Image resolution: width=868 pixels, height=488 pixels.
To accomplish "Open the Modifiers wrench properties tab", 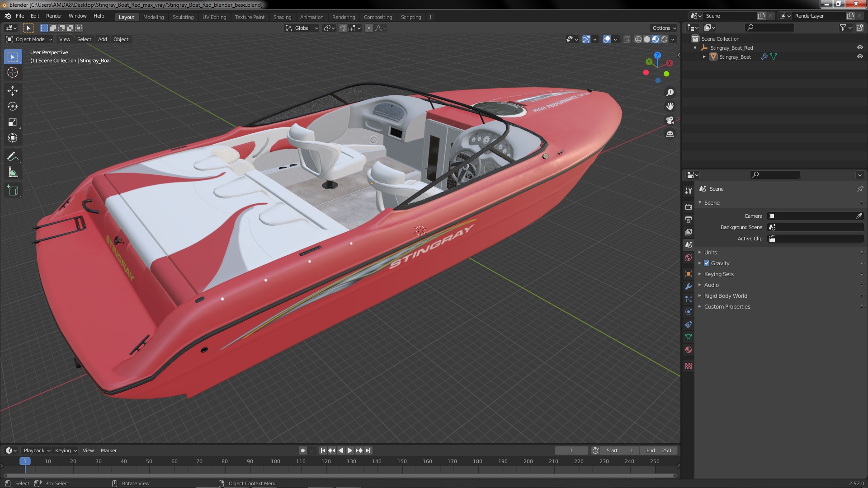I will click(x=689, y=286).
